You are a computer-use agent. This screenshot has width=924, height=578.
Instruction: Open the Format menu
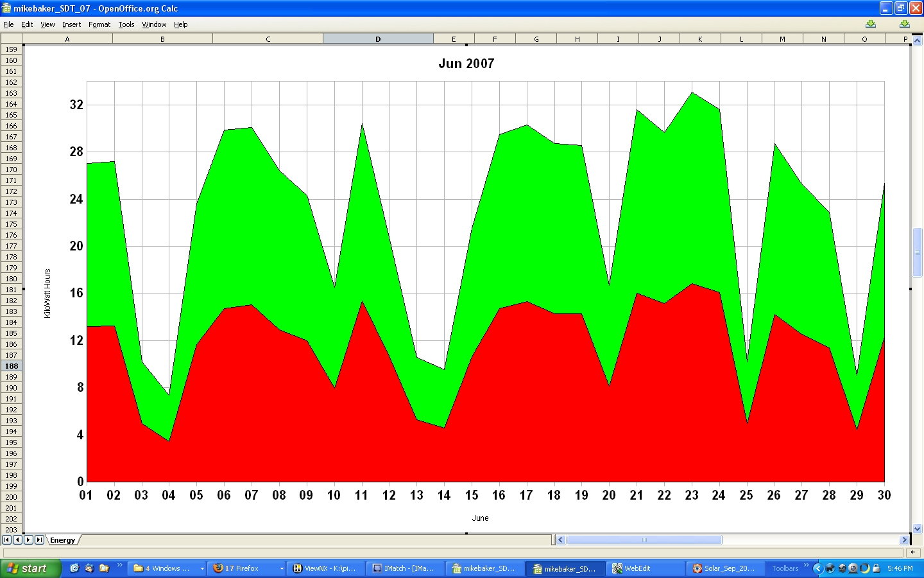pos(99,24)
